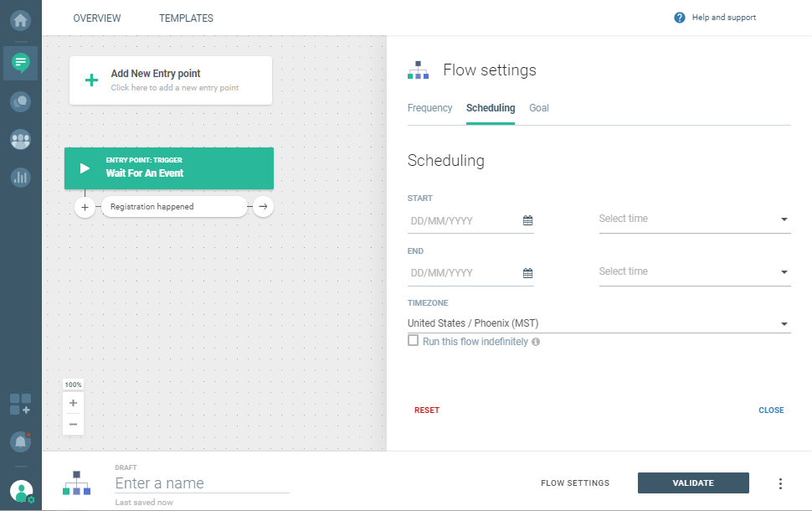Click the more options vertical dots

(x=780, y=483)
